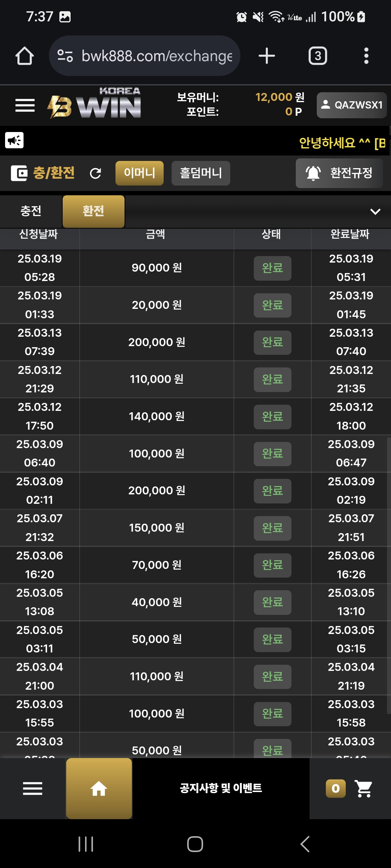Screen dimensions: 391x868
Task: Select the 이머니 money type toggle
Action: click(x=139, y=173)
